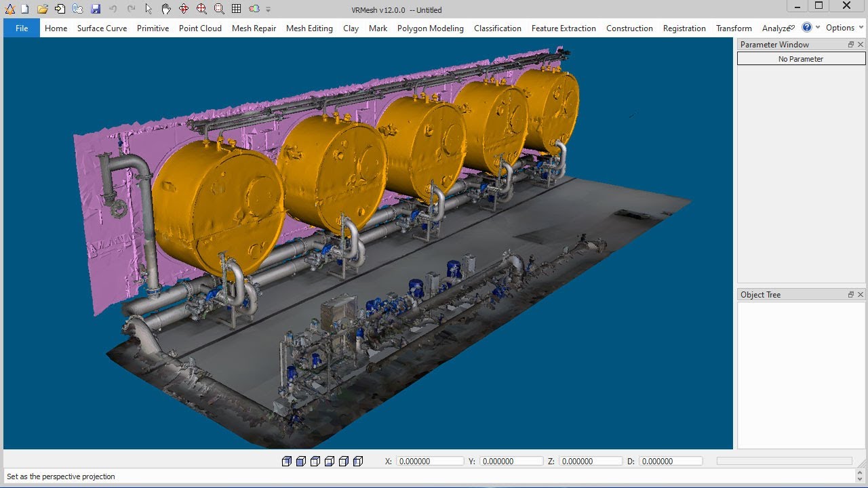Image resolution: width=868 pixels, height=488 pixels.
Task: Click the D distance field
Action: [x=671, y=462]
